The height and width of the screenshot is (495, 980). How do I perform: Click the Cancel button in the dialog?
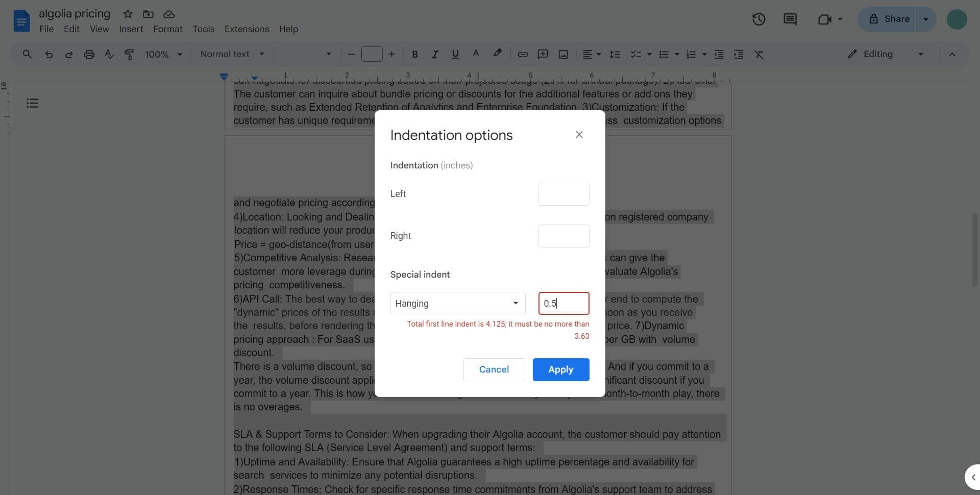494,369
